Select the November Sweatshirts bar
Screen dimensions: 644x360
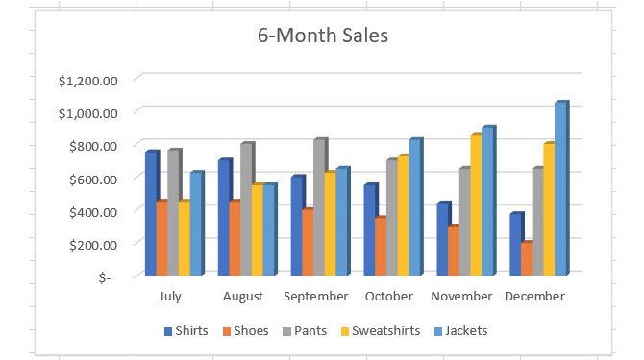click(x=476, y=205)
